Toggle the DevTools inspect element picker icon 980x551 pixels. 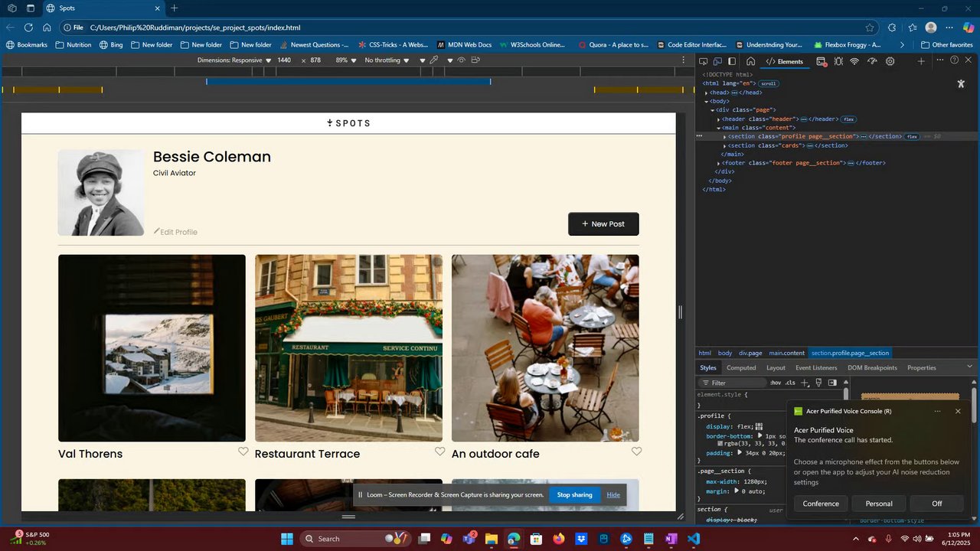tap(704, 61)
